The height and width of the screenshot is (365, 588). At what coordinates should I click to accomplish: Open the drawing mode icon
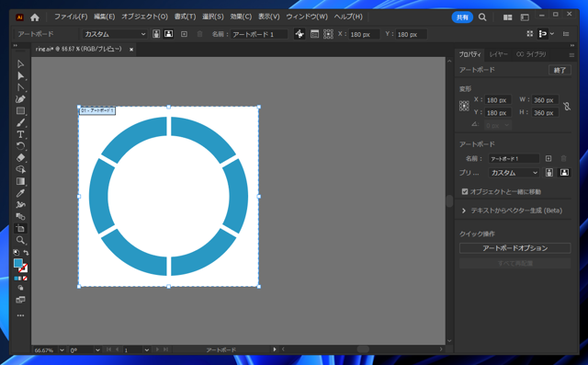tap(20, 288)
